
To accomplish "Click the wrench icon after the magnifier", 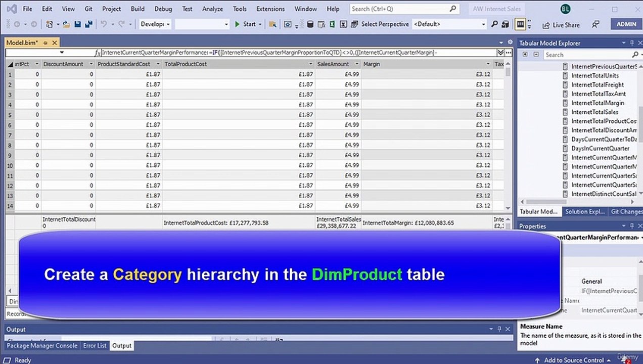I will pyautogui.click(x=505, y=24).
